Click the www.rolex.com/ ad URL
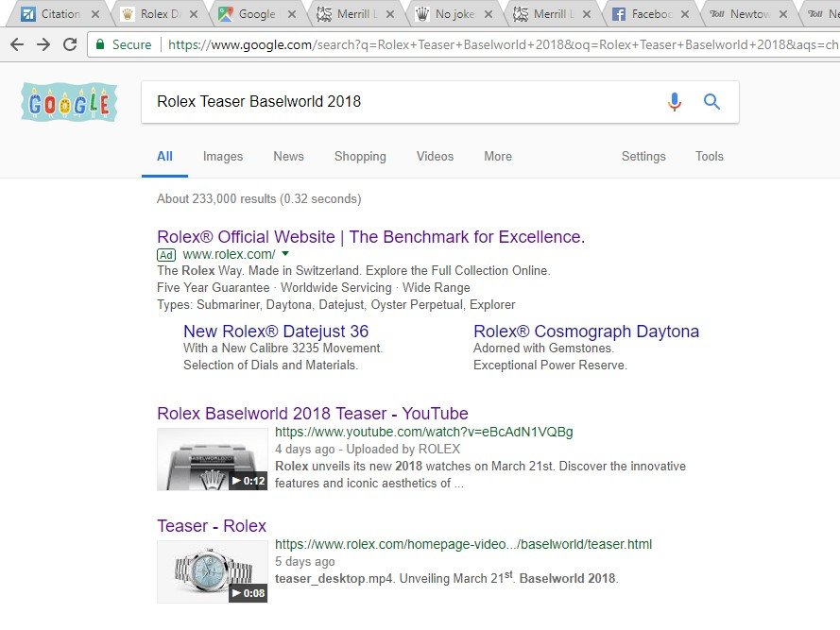Image resolution: width=840 pixels, height=630 pixels. 229,254
